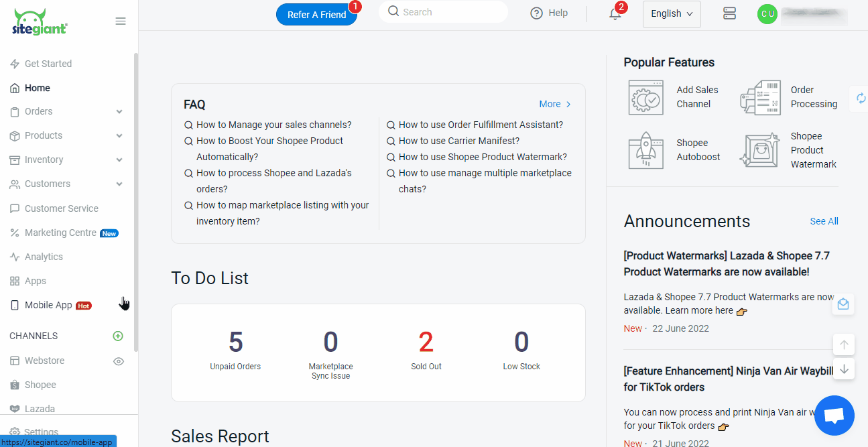
Task: Click the notification bell icon
Action: 615,14
